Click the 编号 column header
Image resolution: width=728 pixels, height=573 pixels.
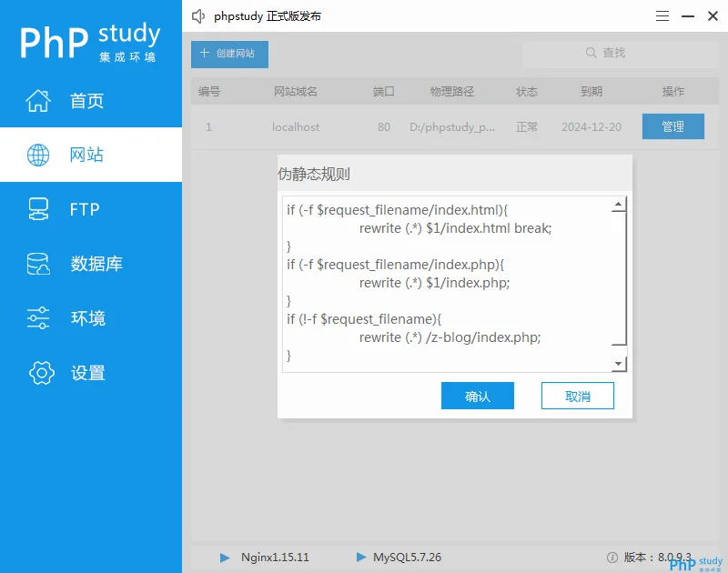209,91
